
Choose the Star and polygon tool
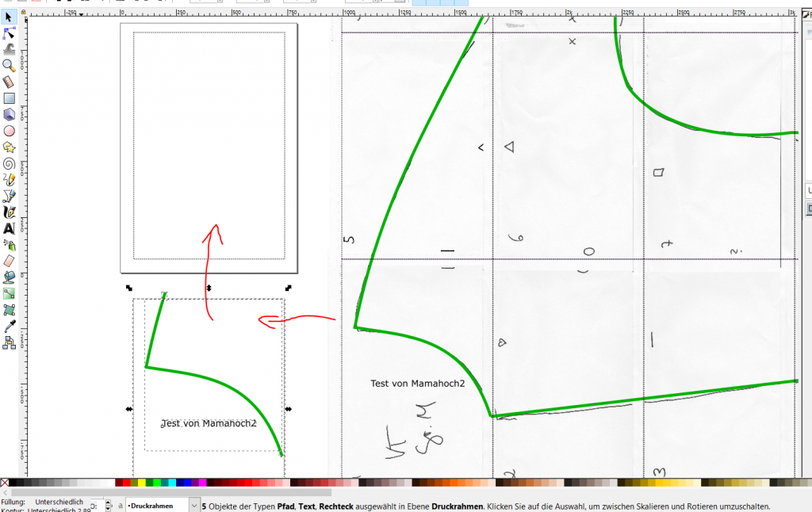[x=10, y=147]
